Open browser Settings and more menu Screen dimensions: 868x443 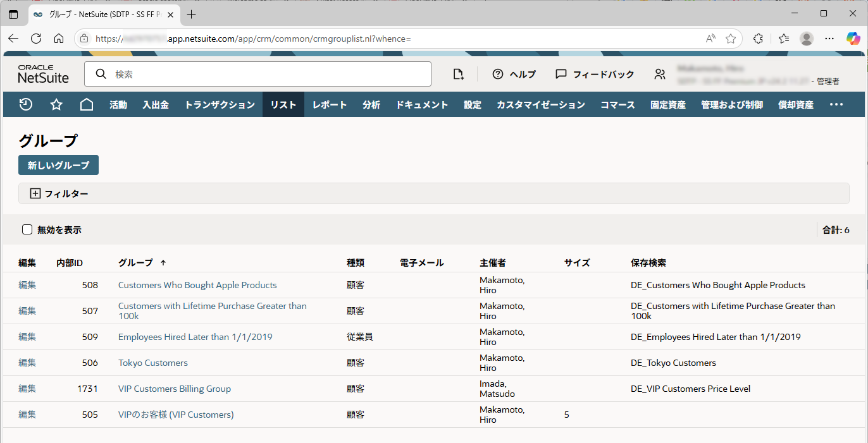click(829, 39)
